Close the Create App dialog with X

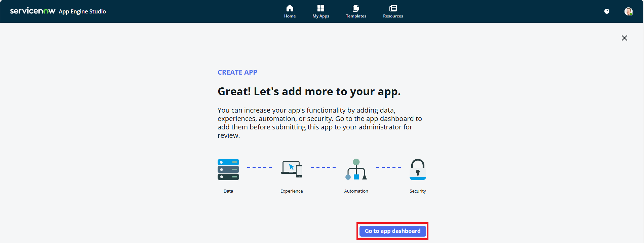tap(624, 38)
